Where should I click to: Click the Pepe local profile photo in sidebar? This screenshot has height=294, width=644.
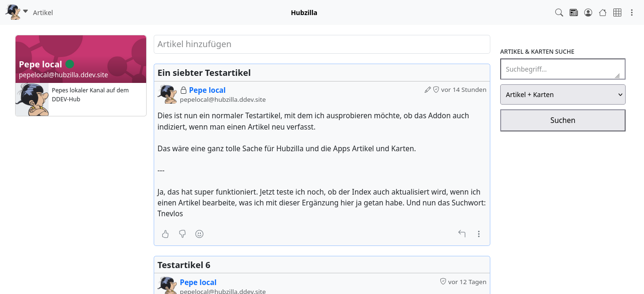tap(32, 99)
